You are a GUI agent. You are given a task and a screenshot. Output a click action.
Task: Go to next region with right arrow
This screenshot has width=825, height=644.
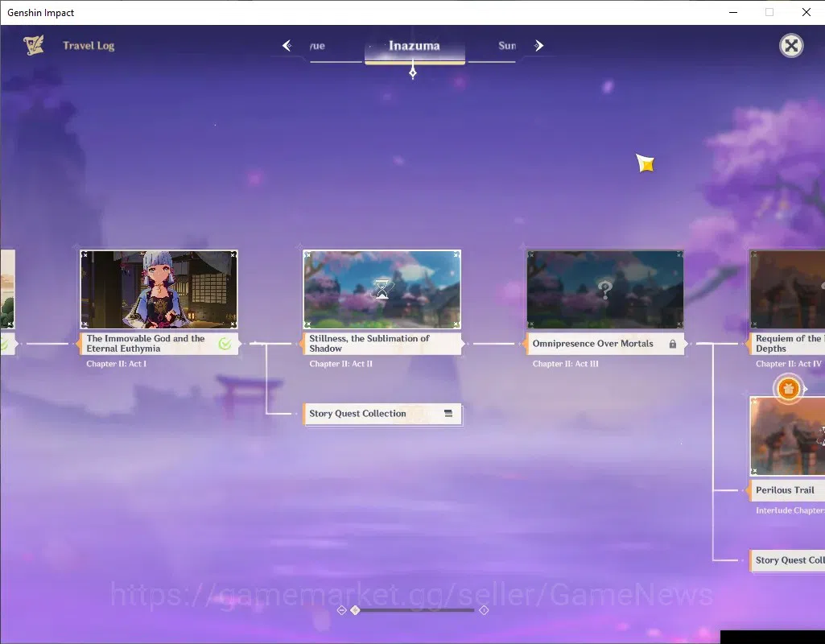(x=538, y=46)
